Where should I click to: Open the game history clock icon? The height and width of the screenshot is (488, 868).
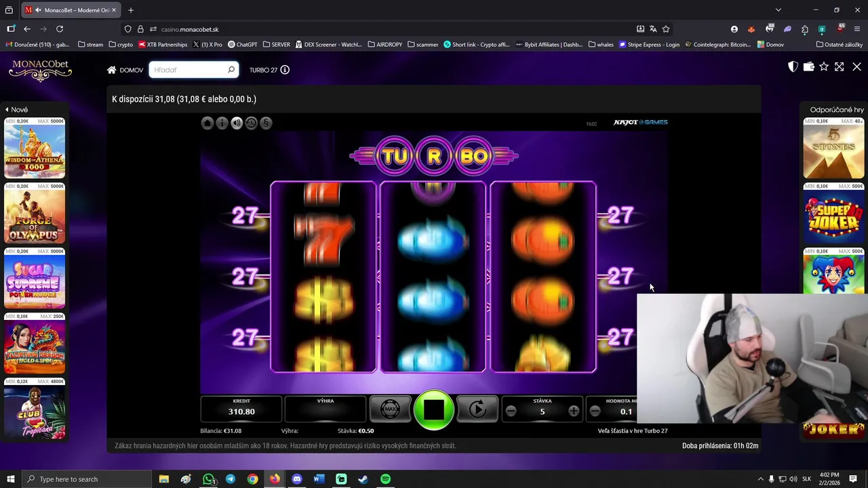tap(251, 123)
